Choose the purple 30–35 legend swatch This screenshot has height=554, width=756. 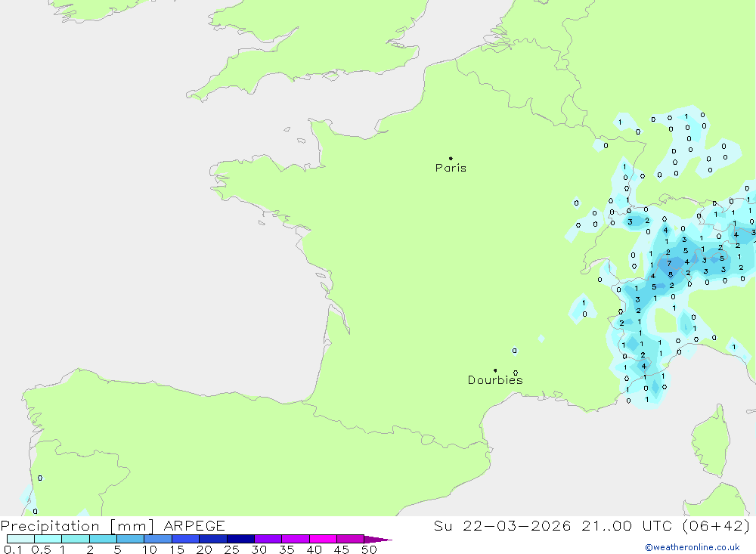268,540
